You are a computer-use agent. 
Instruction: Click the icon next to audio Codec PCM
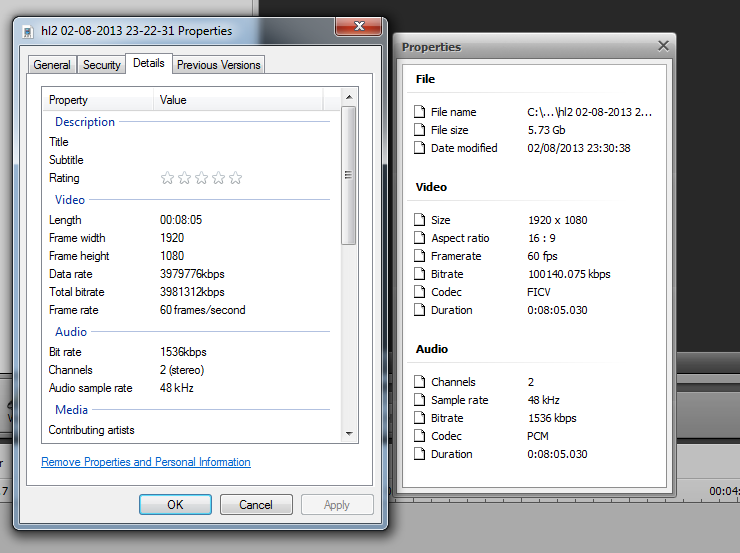pyautogui.click(x=420, y=436)
